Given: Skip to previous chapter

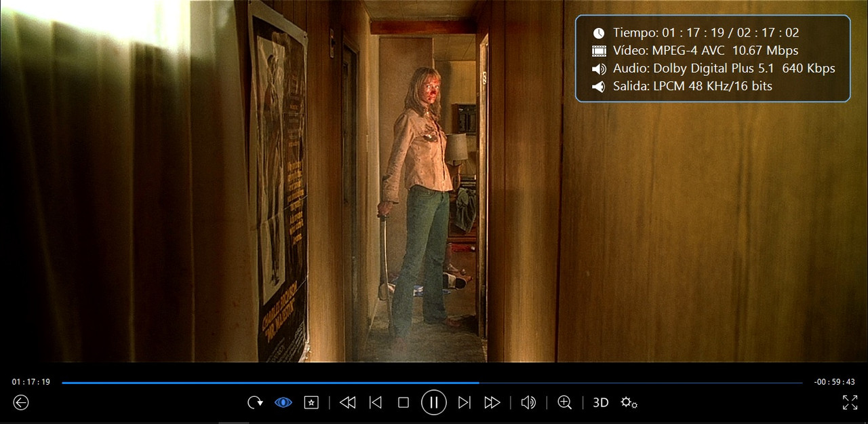Looking at the screenshot, I should point(375,402).
